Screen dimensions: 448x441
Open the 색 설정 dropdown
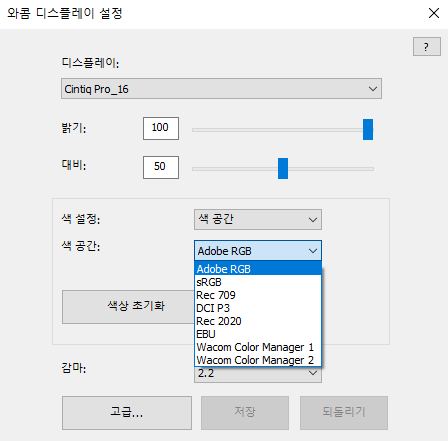[x=258, y=219]
